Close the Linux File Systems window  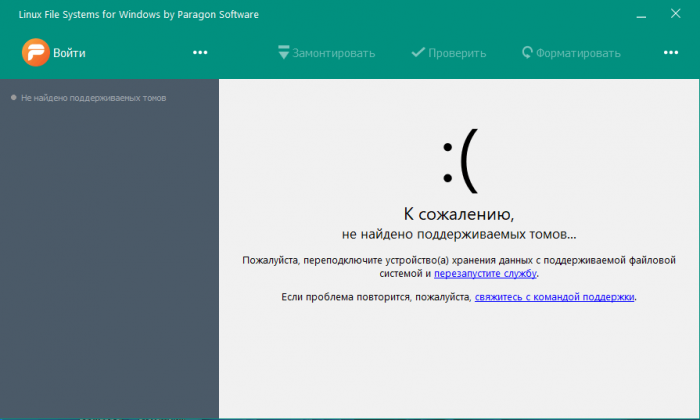pos(679,15)
